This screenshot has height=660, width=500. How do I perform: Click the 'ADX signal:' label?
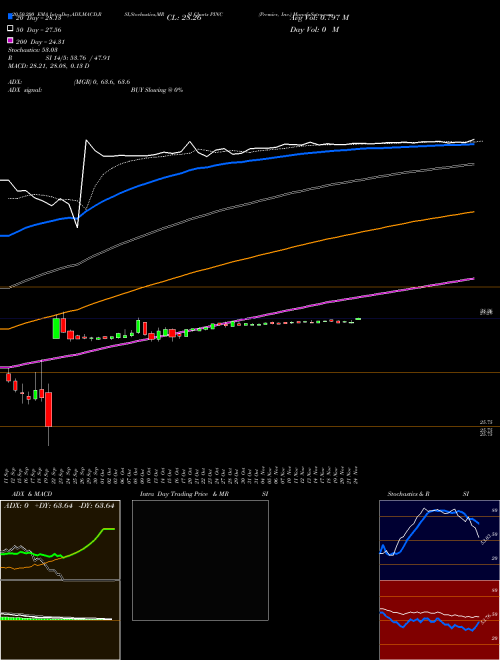coord(25,90)
